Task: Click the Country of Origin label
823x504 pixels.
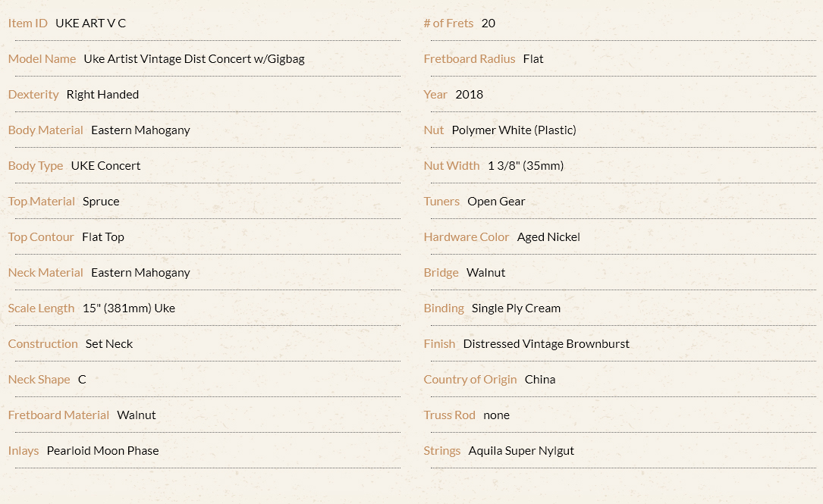Action: 470,380
